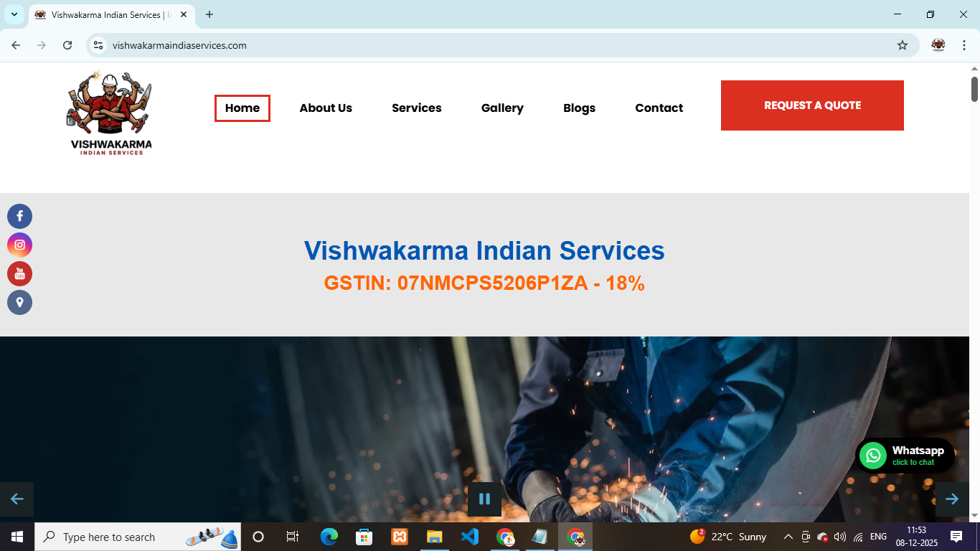Open the Contact page link

tap(659, 108)
